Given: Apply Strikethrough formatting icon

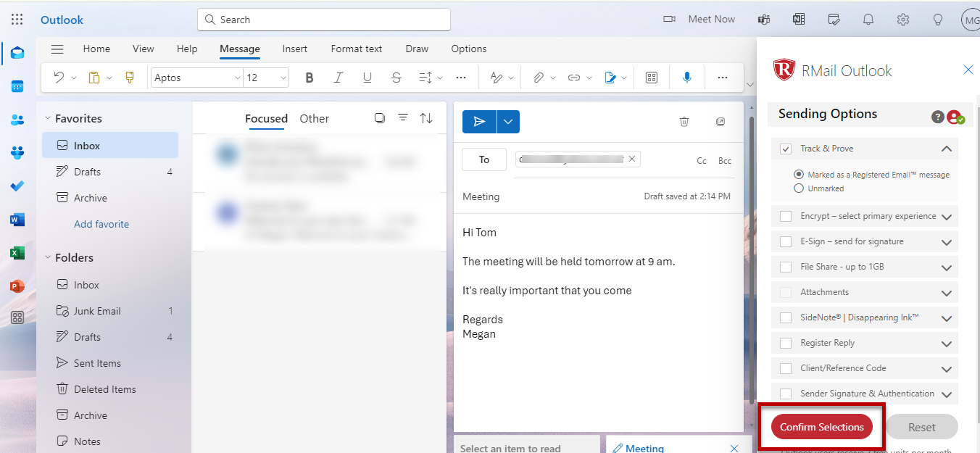Looking at the screenshot, I should click(x=396, y=78).
